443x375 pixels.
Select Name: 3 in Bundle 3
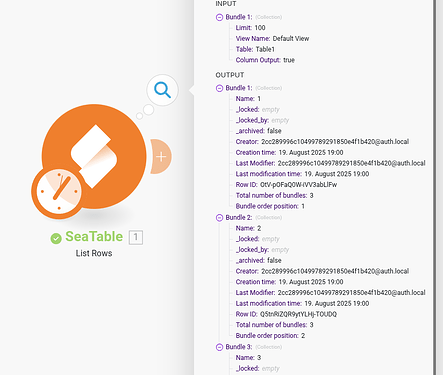click(x=248, y=358)
